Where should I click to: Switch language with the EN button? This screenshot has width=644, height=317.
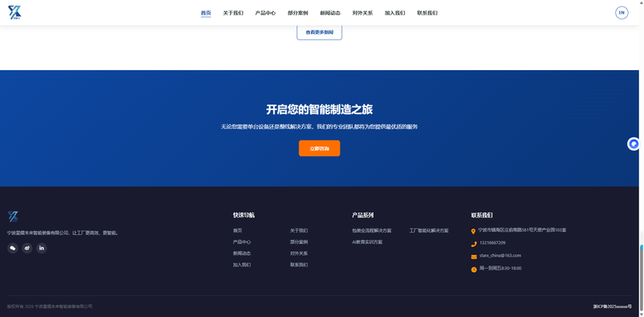tap(621, 13)
